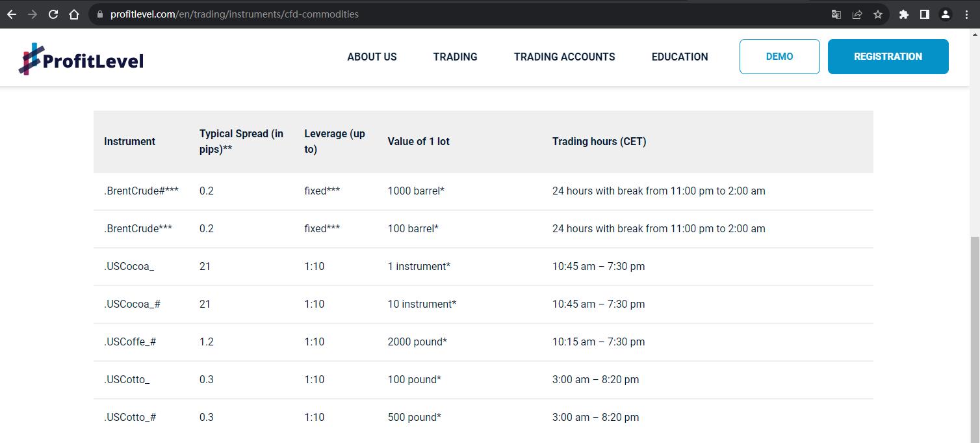Reload the page with the refresh icon
This screenshot has width=980, height=443.
53,14
